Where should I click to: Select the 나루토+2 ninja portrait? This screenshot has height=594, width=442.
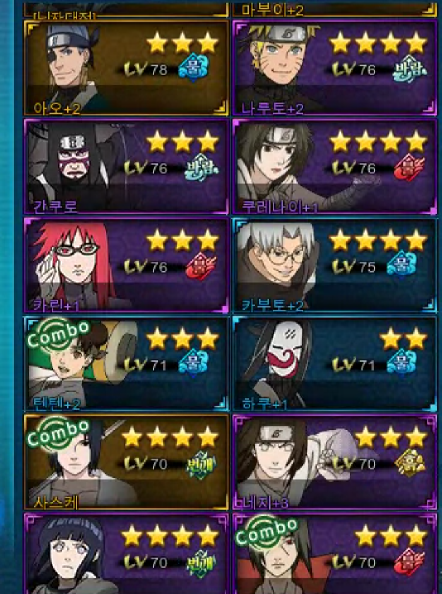pos(280,68)
